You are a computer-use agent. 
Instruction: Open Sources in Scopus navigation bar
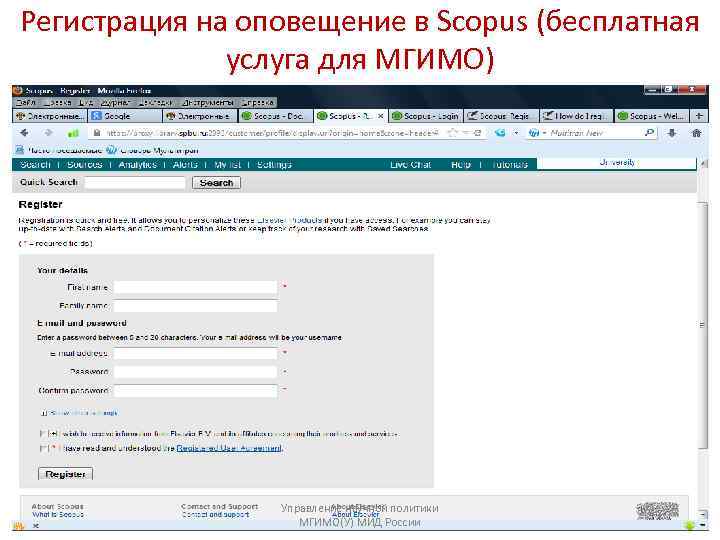(84, 164)
